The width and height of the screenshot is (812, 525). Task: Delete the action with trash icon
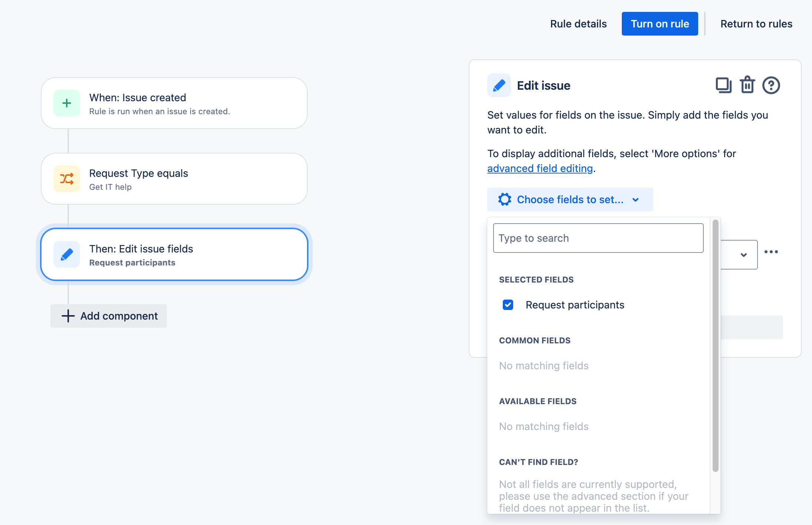coord(747,85)
